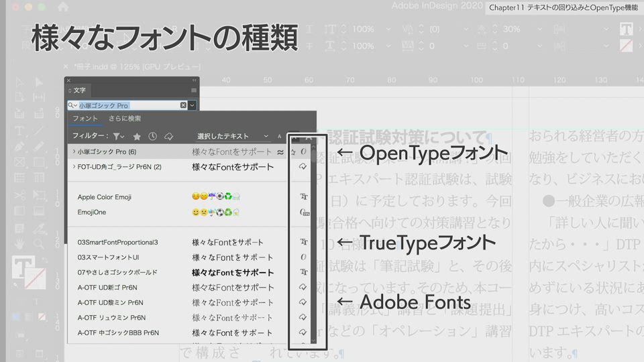Toggle the recently added clock filter

pyautogui.click(x=152, y=136)
